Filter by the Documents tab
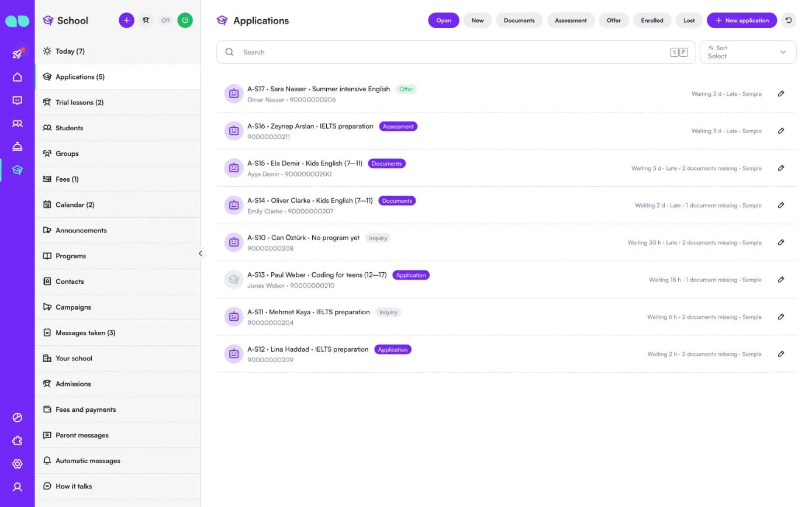Screen dimensions: 812x507 [x=519, y=20]
